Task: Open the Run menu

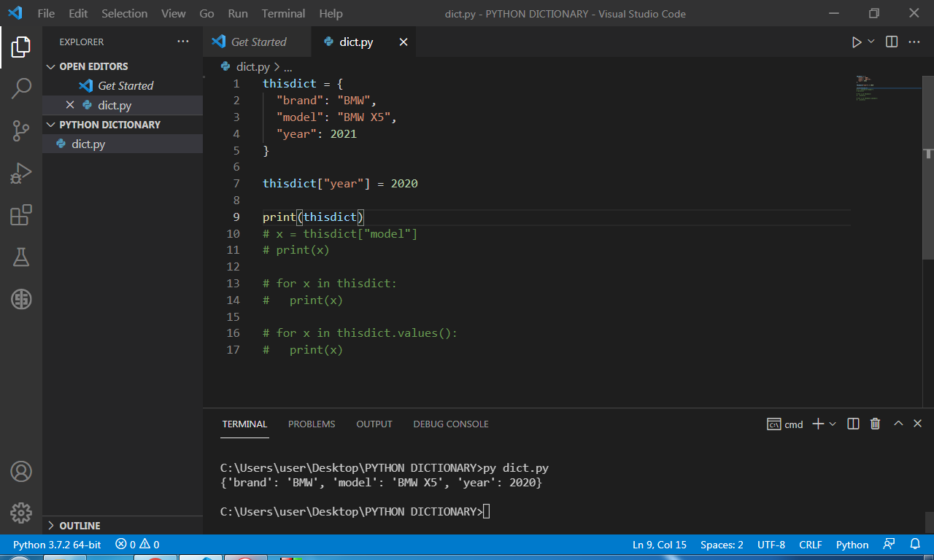Action: pyautogui.click(x=238, y=14)
